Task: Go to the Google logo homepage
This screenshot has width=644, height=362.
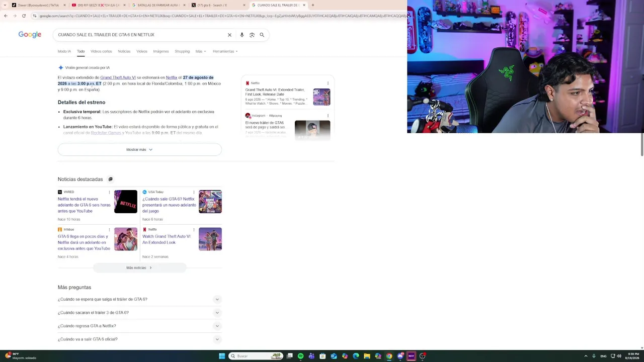Action: point(30,35)
